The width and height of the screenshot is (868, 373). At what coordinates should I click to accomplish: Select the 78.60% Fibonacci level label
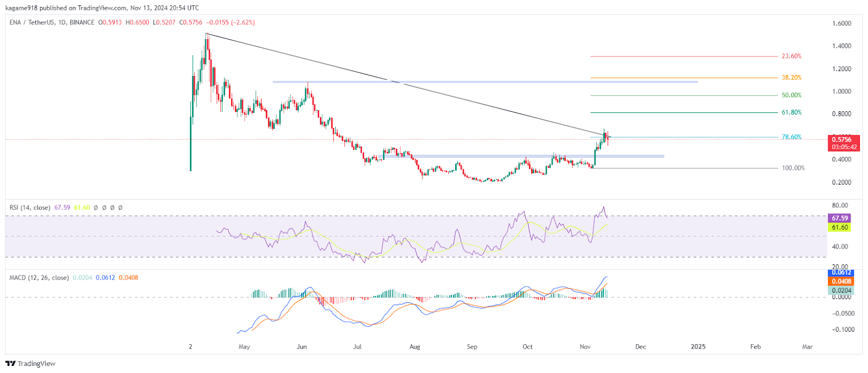792,137
